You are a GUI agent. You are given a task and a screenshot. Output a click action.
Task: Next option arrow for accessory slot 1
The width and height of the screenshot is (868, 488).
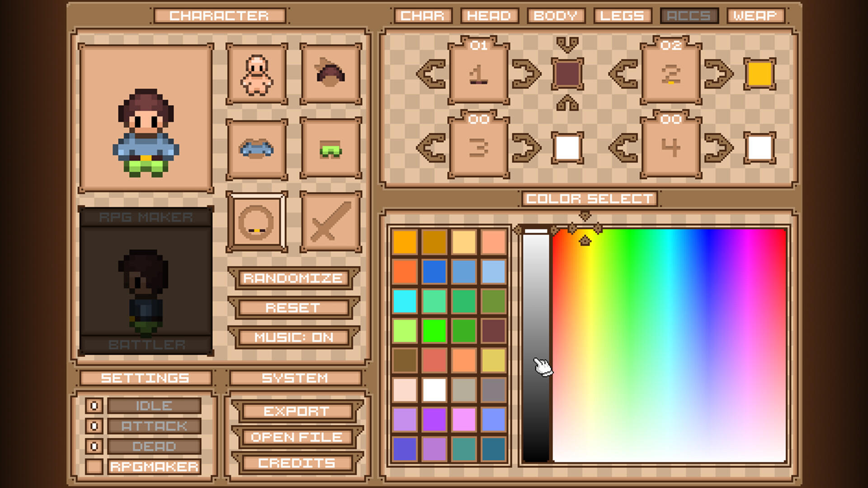point(526,74)
